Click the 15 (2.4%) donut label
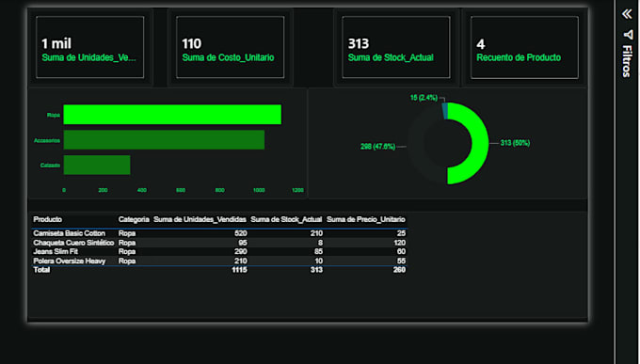Viewport: 640px width, 364px height. click(x=424, y=98)
